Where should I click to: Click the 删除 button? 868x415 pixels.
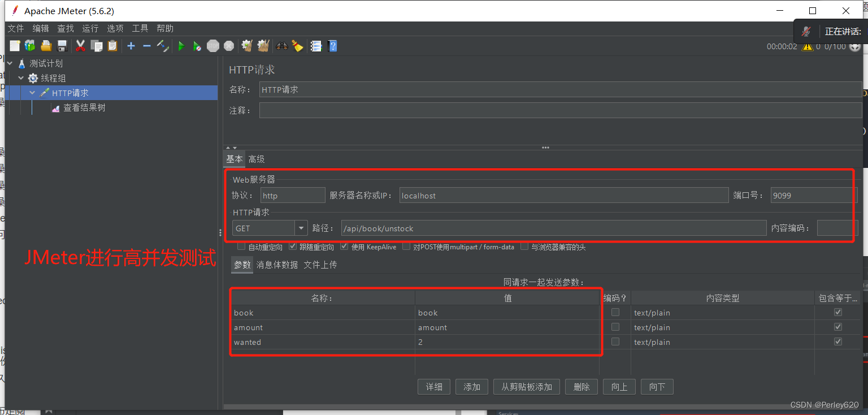pyautogui.click(x=581, y=387)
